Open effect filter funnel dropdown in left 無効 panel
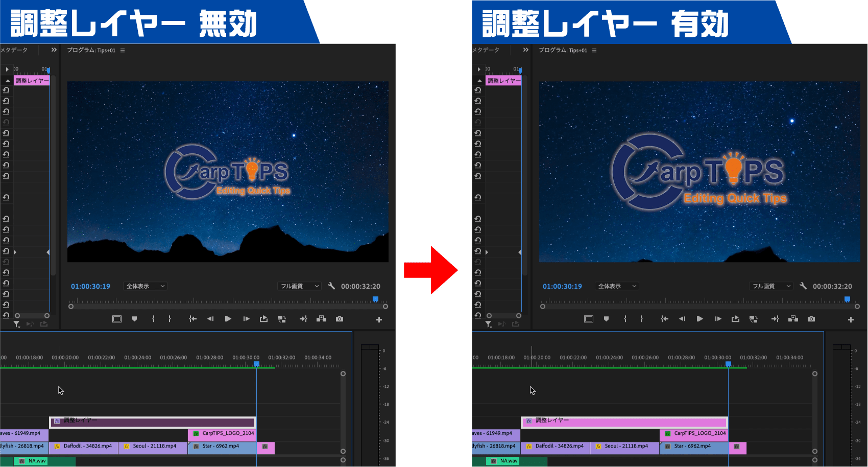 tap(17, 324)
